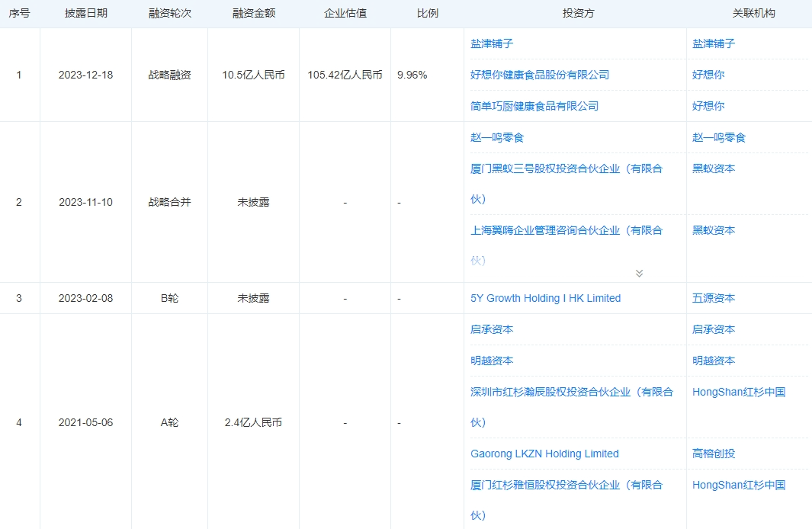Open 黑蚁资本 institution beside 厦门黑蚁三号

coord(714,168)
